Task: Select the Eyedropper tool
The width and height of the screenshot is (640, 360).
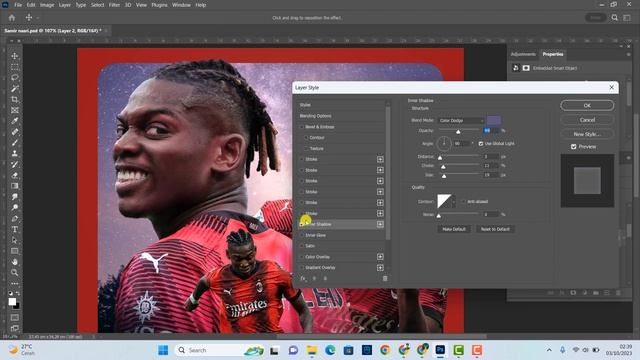Action: click(15, 121)
